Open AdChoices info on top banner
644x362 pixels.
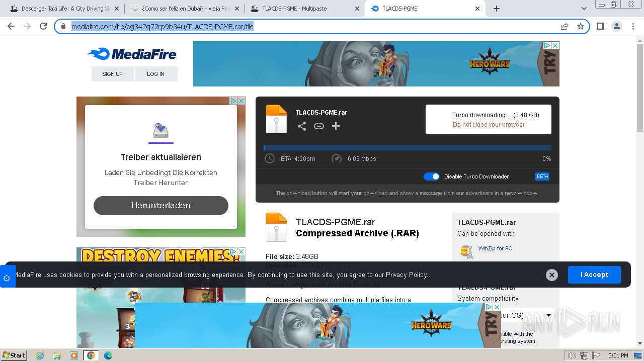[x=547, y=45]
